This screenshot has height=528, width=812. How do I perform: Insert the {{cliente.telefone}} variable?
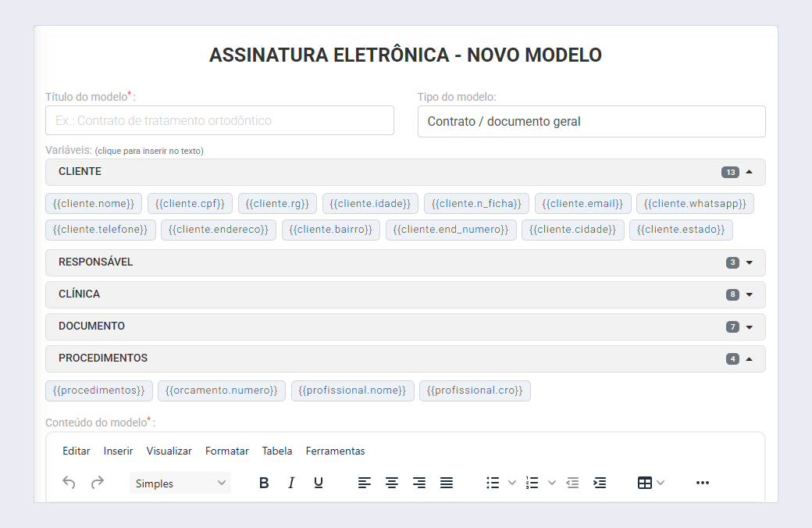(101, 230)
